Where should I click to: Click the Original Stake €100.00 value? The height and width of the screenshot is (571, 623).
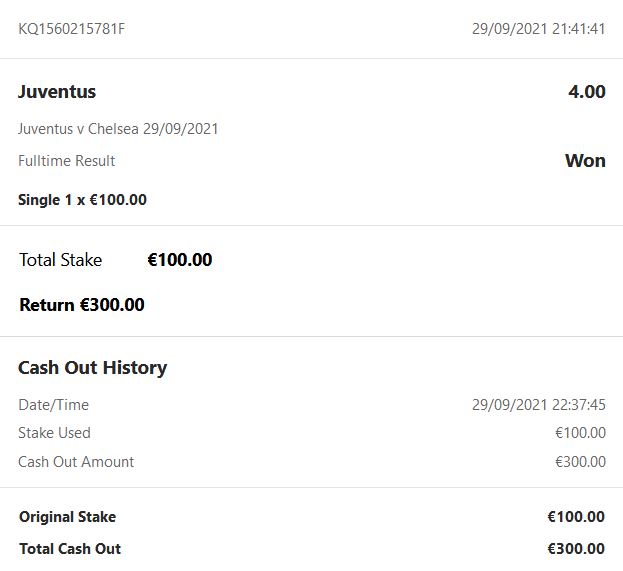coord(576,517)
